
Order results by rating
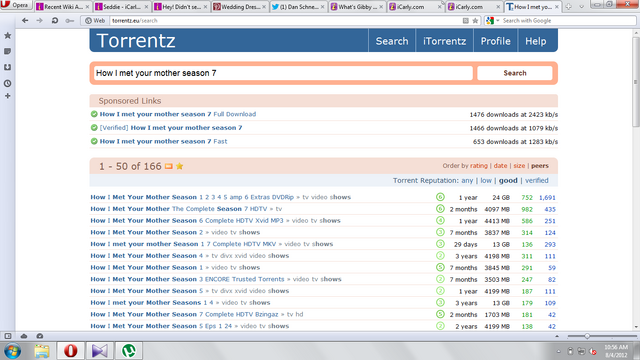478,166
